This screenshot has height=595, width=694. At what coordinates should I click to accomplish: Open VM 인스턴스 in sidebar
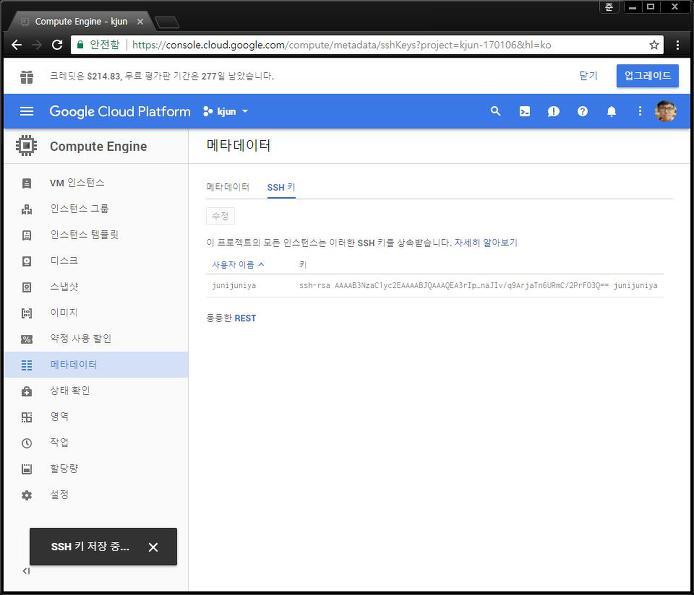(77, 183)
